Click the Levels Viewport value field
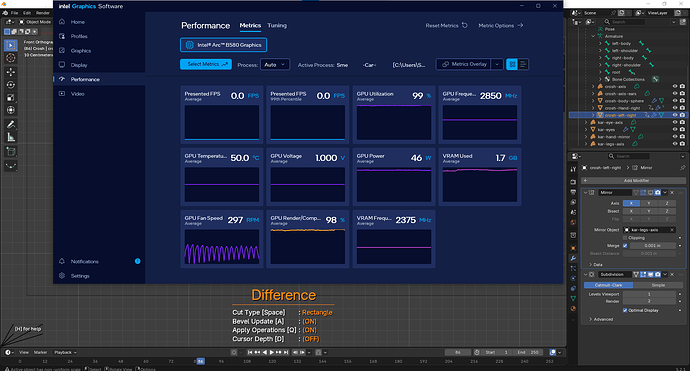 coord(649,294)
